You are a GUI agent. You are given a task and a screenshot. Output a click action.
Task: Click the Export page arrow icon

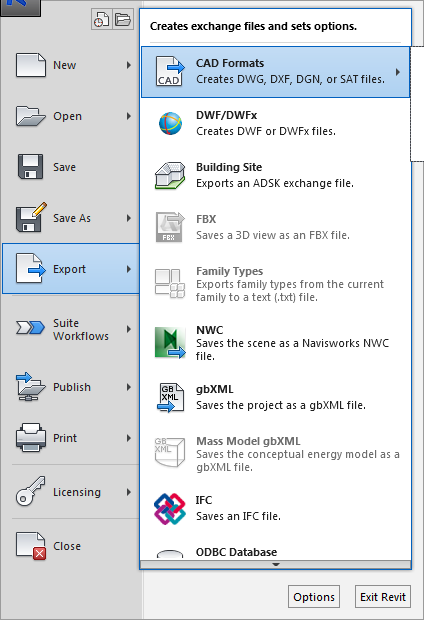[31, 269]
